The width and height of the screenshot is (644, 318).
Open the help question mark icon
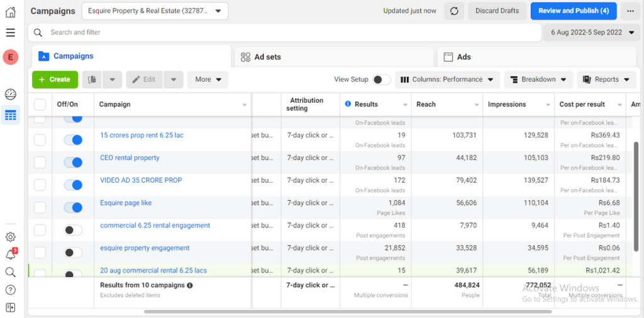pyautogui.click(x=10, y=290)
